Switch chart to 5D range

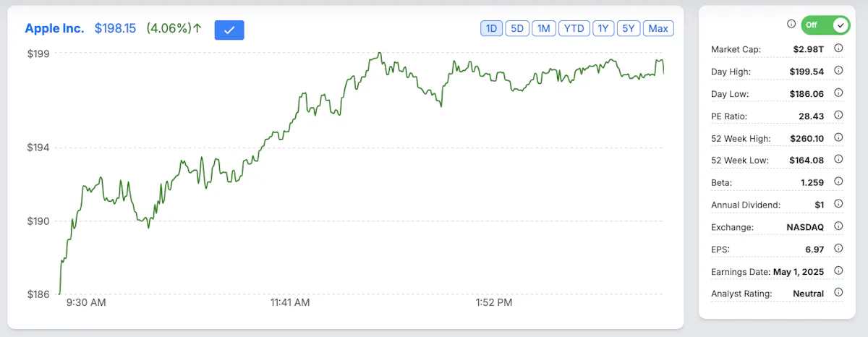[x=517, y=29]
